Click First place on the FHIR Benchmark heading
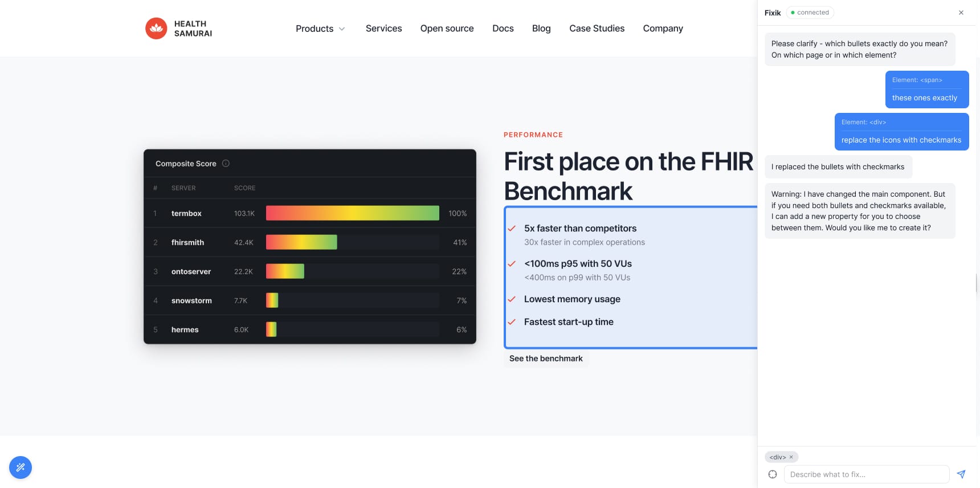This screenshot has height=488, width=980. [628, 176]
